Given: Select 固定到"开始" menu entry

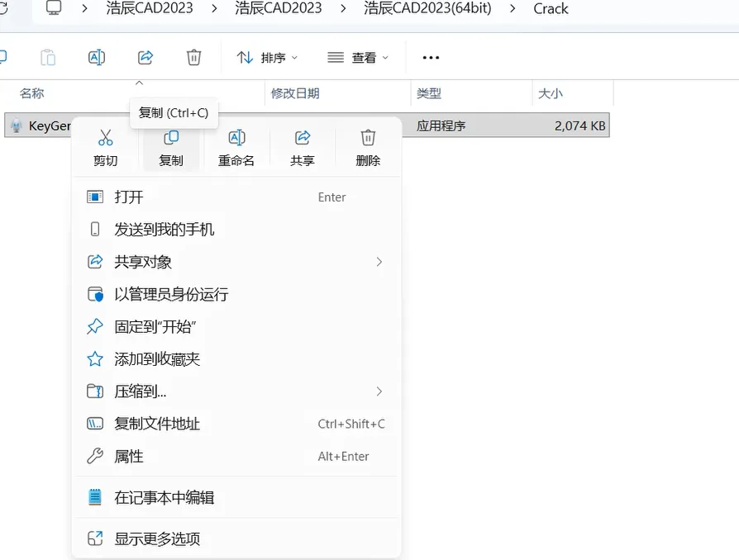Looking at the screenshot, I should tap(236, 327).
